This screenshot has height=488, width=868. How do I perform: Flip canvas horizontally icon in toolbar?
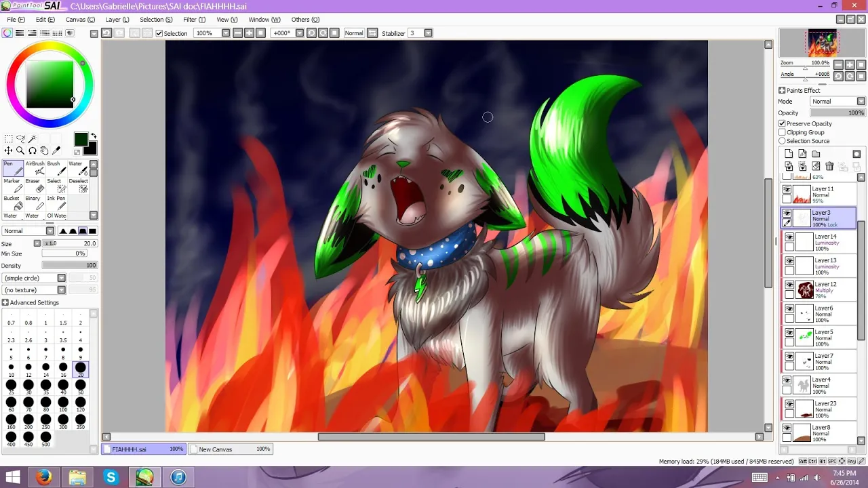click(372, 33)
